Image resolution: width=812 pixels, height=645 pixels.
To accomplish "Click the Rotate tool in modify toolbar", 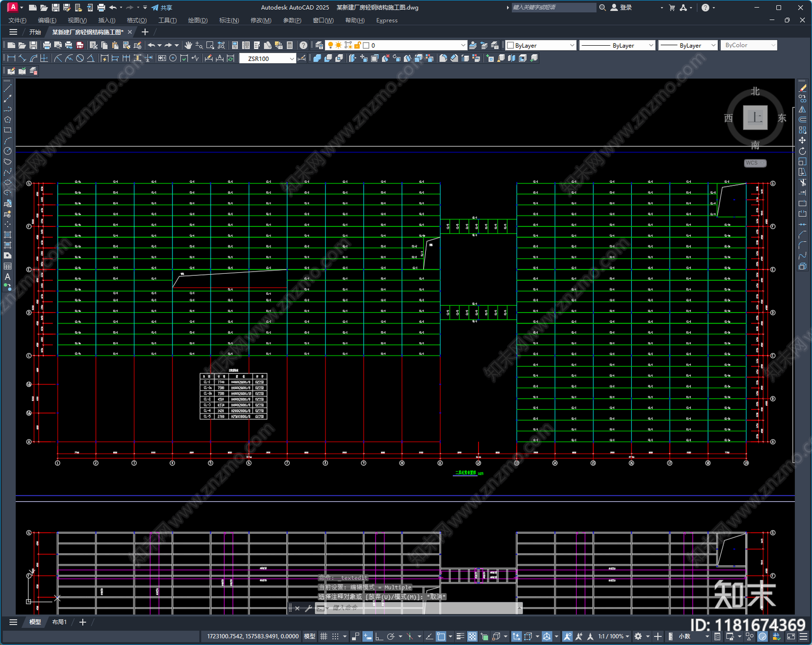I will click(802, 151).
